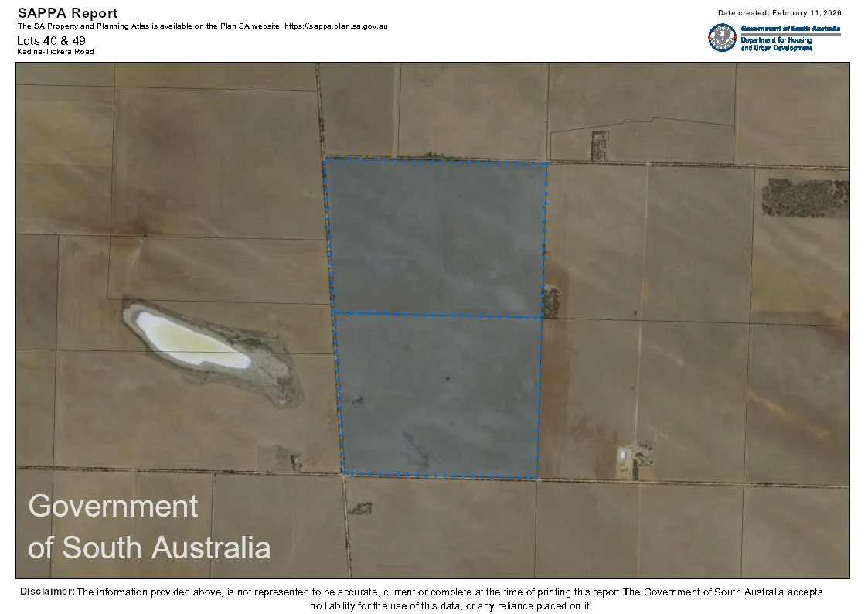Click the Government of South Australia watermark

tap(147, 526)
